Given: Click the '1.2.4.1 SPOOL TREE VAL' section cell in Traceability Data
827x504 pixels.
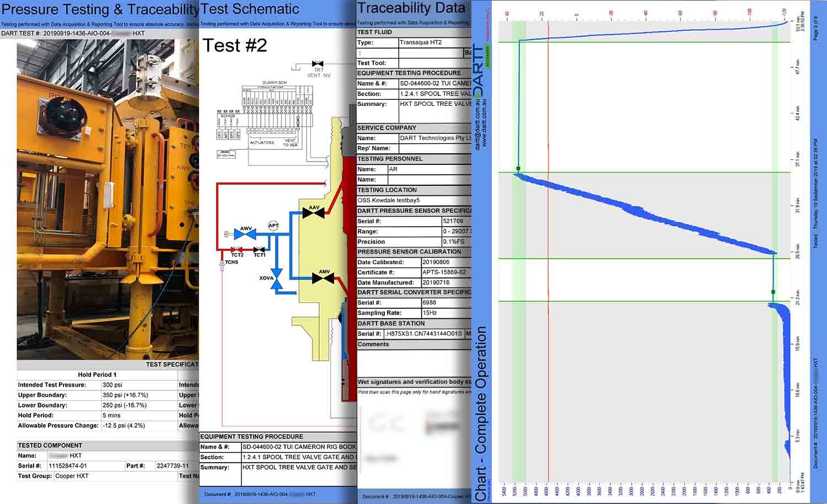Looking at the screenshot, I should point(436,94).
